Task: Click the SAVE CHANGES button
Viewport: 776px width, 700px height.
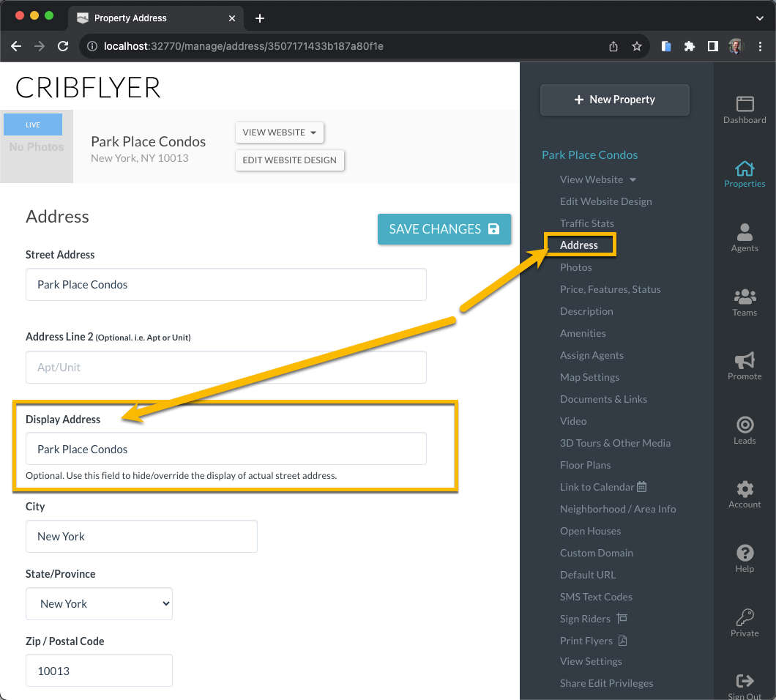Action: point(444,228)
